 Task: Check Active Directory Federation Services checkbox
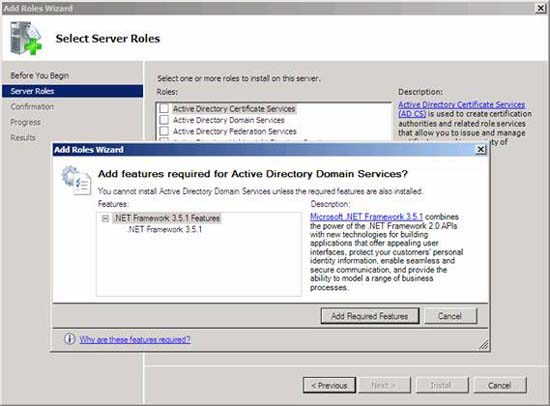coord(164,131)
